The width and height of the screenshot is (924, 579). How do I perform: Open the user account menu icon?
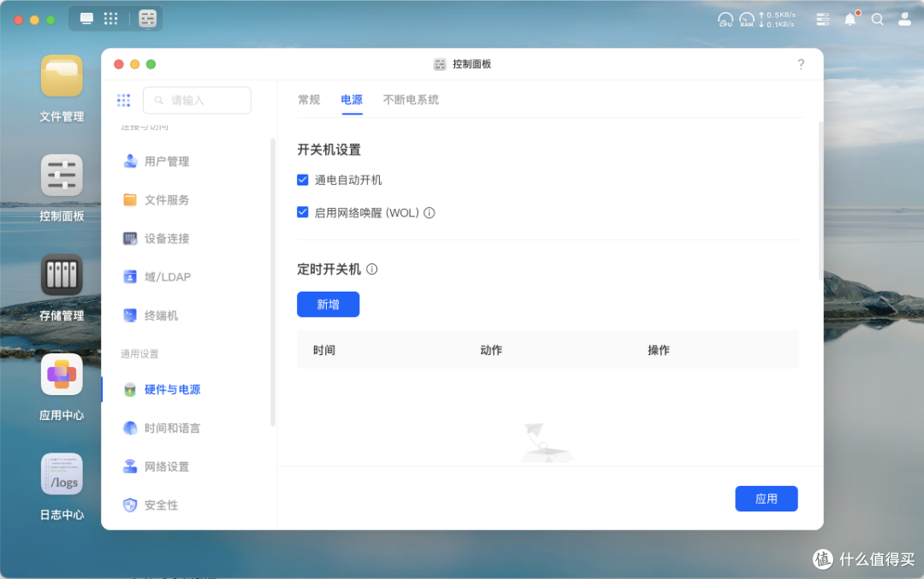point(904,20)
